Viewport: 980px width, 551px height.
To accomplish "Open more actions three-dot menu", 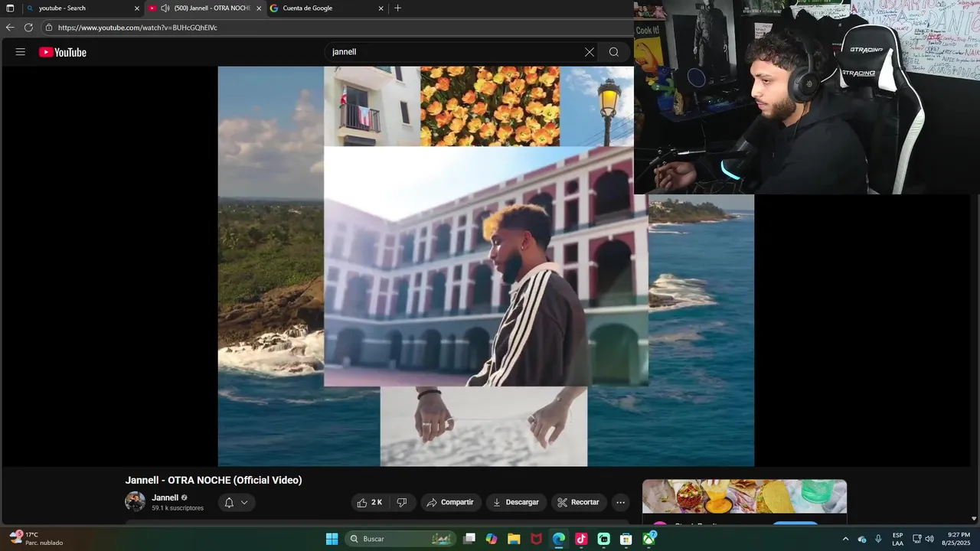I will coord(620,502).
